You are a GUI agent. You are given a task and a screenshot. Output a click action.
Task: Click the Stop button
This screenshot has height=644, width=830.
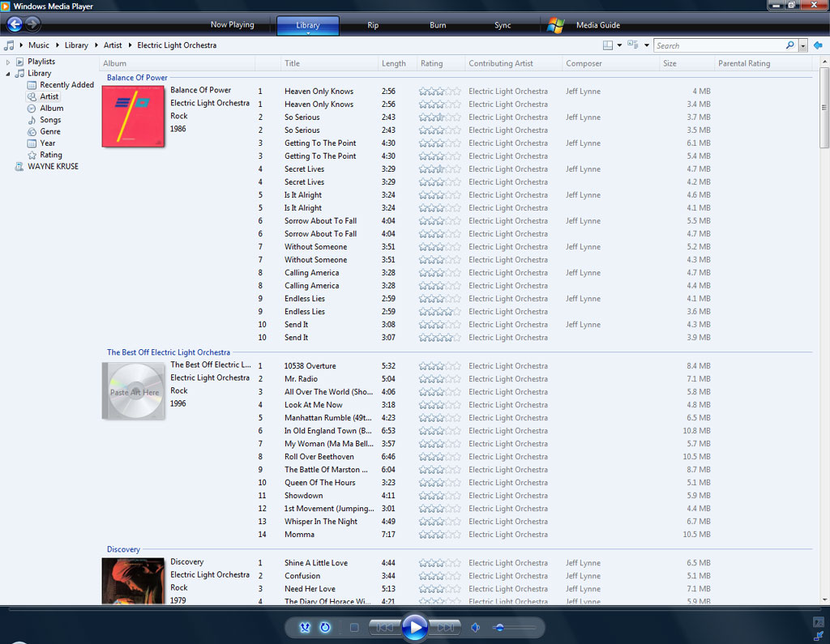(x=354, y=628)
